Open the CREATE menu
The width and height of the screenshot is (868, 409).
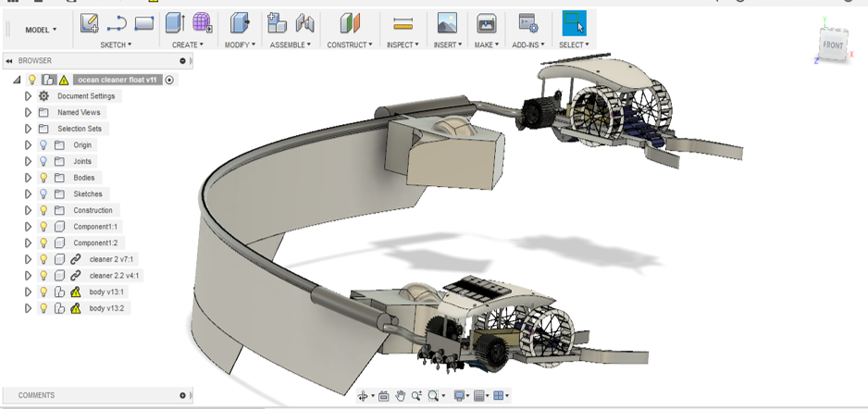[x=188, y=44]
